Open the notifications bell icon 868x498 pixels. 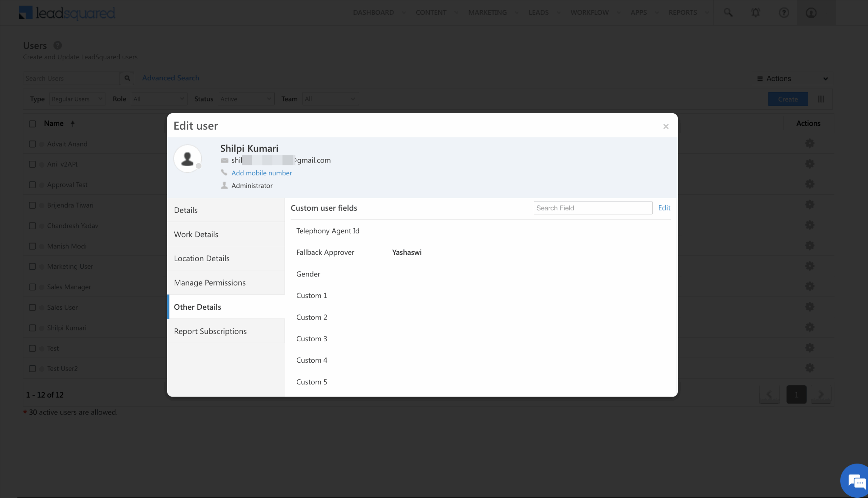(755, 13)
